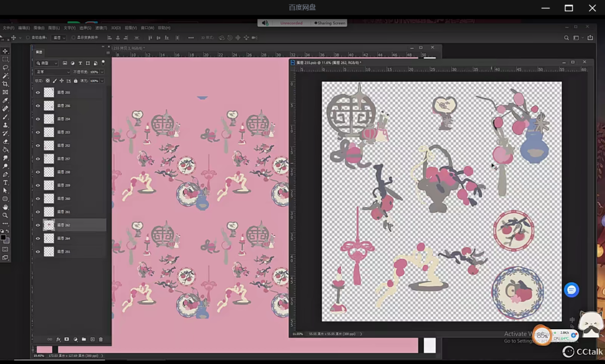Screen dimensions: 605x364
Task: Select the Hand tool
Action: 5,207
